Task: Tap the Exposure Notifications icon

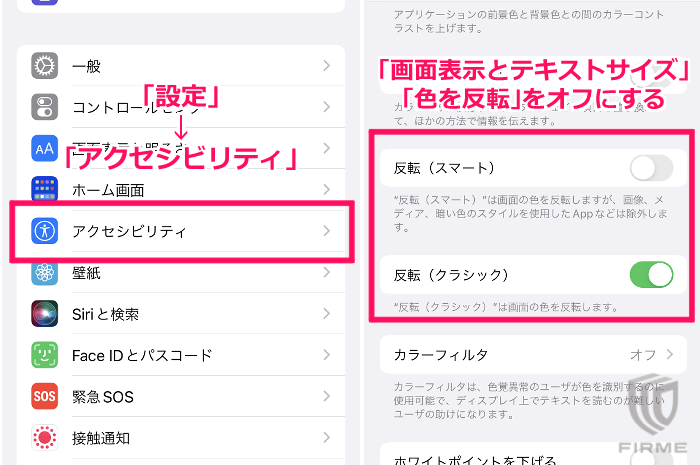Action: click(x=45, y=437)
